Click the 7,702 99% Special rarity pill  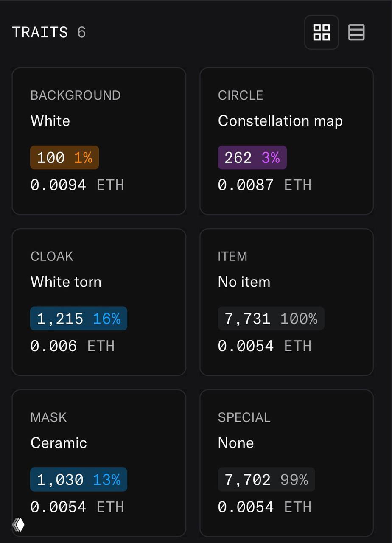(266, 479)
